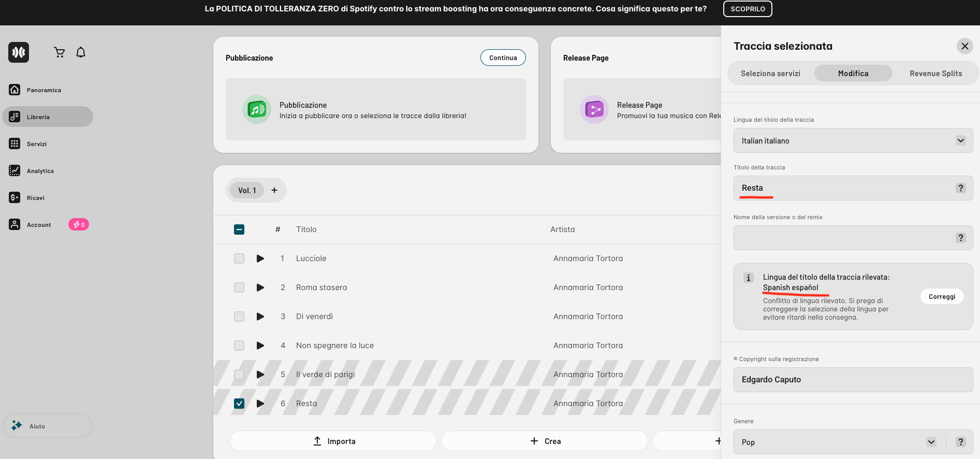Switch to the Revenue Splits tab
The image size is (980, 459).
[935, 74]
